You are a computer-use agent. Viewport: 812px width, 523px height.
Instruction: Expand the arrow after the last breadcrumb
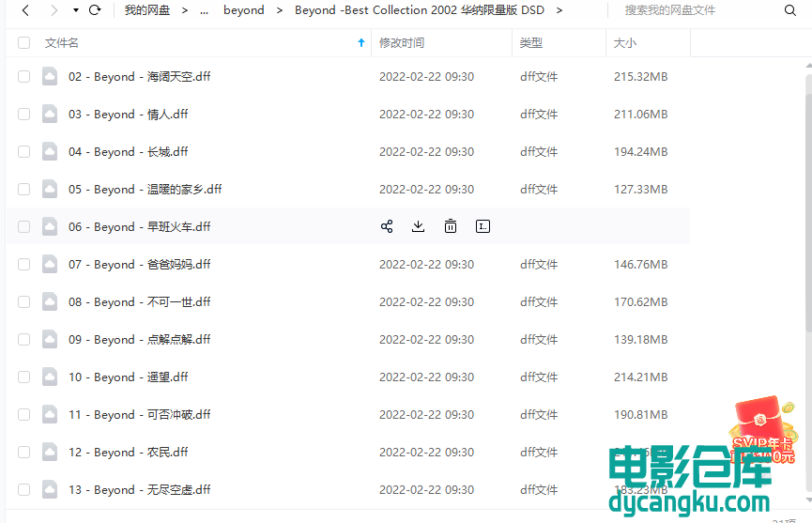pyautogui.click(x=559, y=10)
